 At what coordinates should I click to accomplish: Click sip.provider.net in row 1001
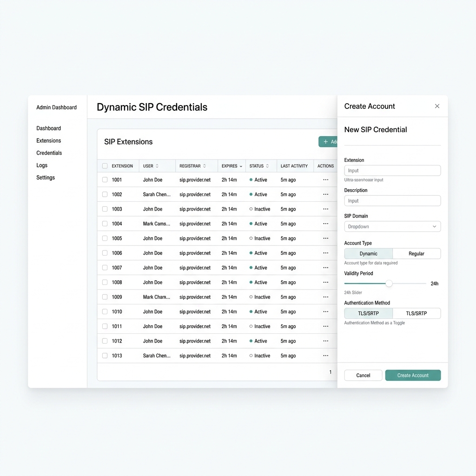[195, 180]
